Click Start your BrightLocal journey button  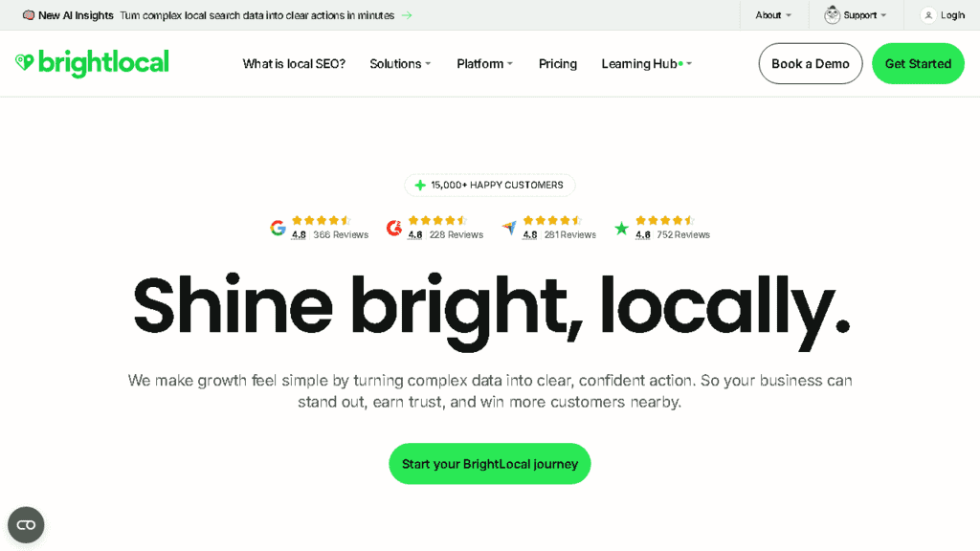(x=489, y=464)
